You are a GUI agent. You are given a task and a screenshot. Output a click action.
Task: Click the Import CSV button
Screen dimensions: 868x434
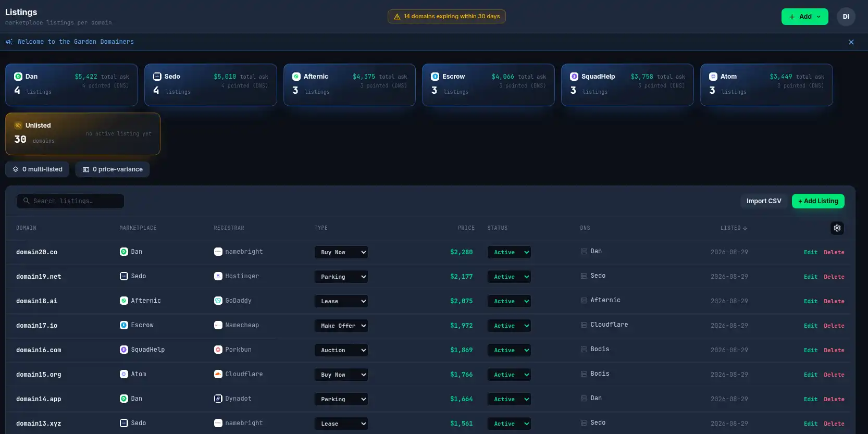[764, 201]
